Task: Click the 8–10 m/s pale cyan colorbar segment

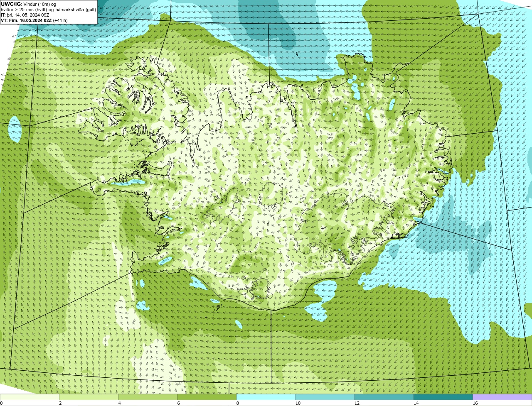Action: (x=266, y=397)
